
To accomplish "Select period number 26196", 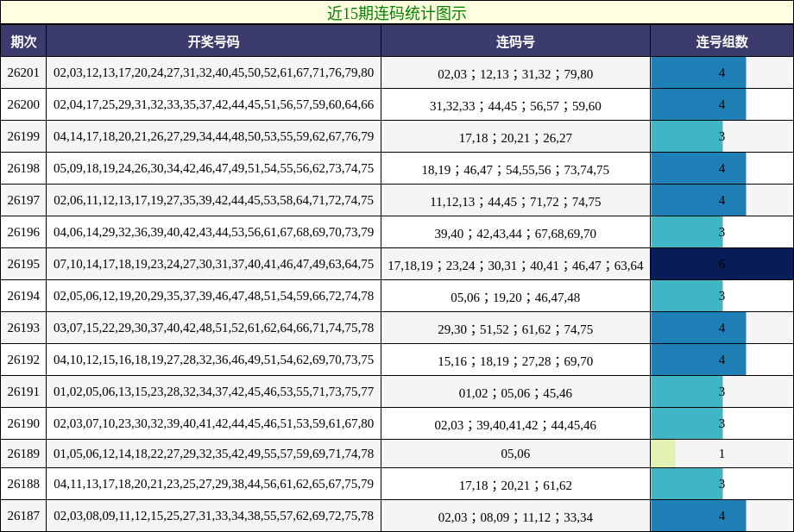I will [x=23, y=232].
